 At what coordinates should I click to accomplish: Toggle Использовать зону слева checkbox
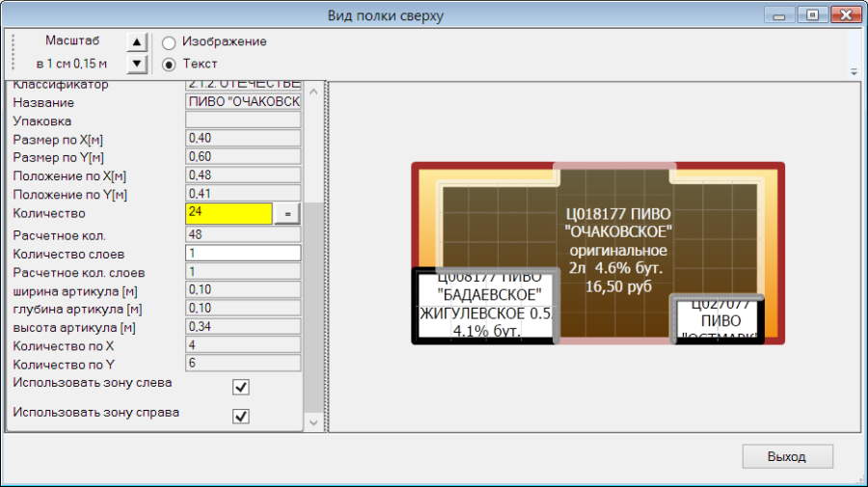pyautogui.click(x=241, y=387)
